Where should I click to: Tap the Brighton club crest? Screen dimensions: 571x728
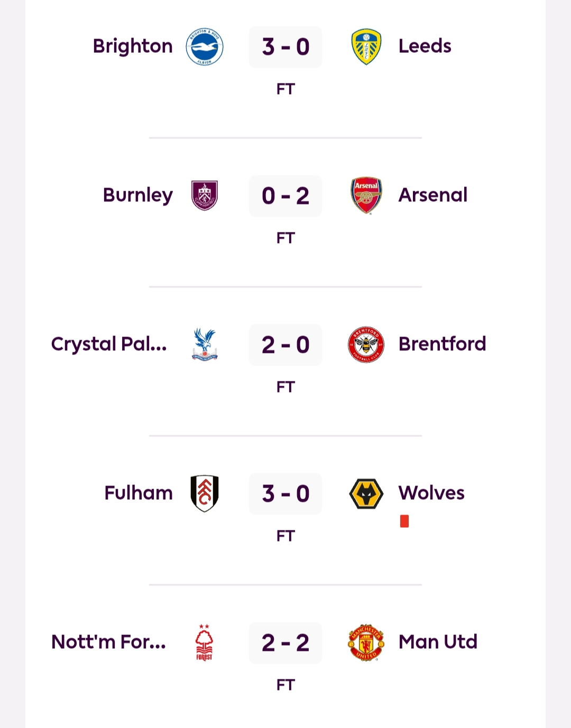pyautogui.click(x=205, y=46)
